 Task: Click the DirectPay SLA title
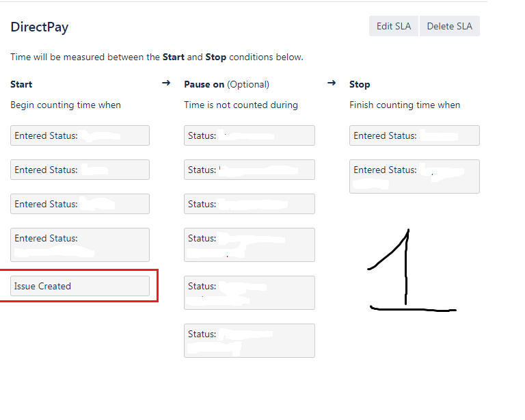(40, 27)
